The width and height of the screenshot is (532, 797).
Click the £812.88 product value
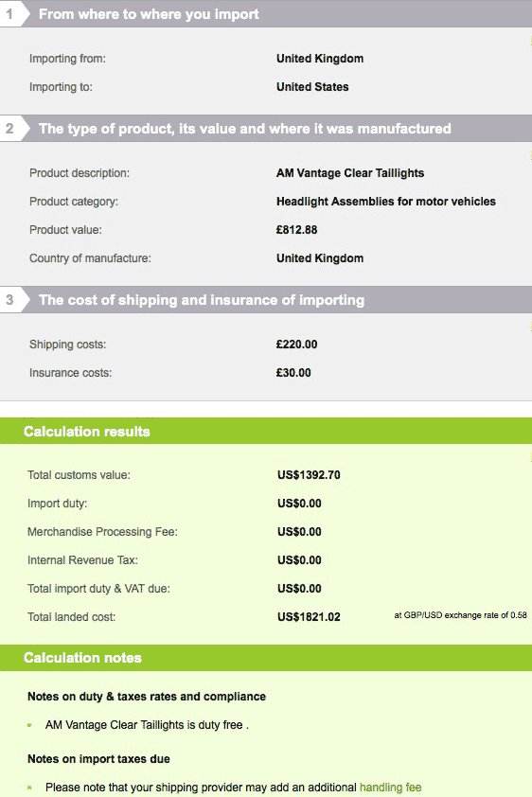296,230
